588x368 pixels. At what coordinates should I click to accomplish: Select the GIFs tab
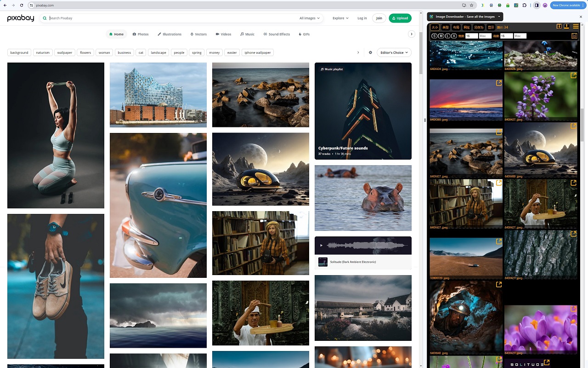coord(304,34)
